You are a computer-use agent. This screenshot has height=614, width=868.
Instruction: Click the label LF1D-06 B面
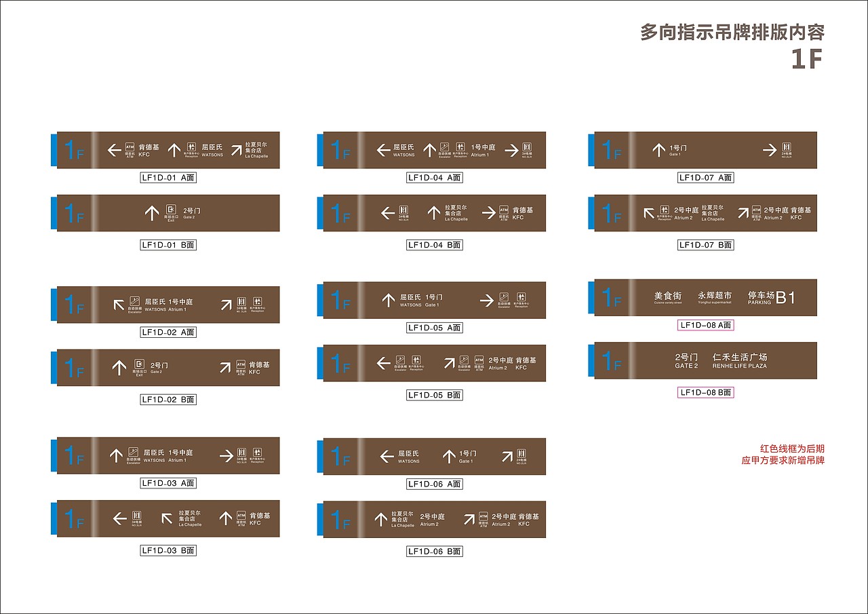pos(435,552)
